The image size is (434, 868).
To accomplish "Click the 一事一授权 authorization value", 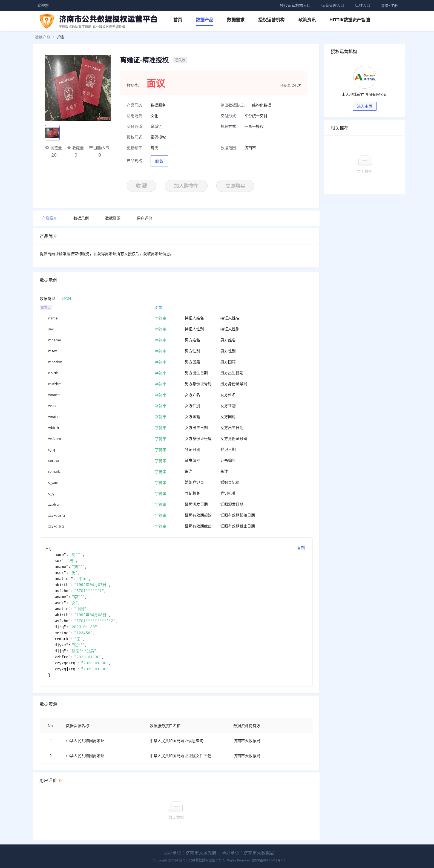I will [x=254, y=127].
